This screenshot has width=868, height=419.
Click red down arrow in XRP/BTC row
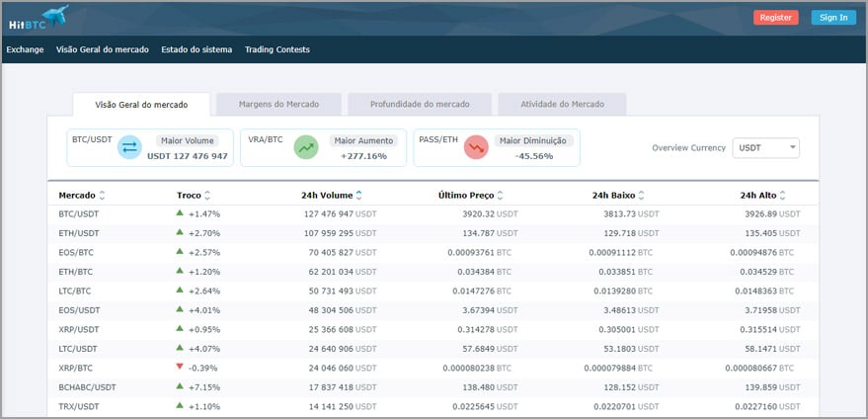pyautogui.click(x=180, y=367)
